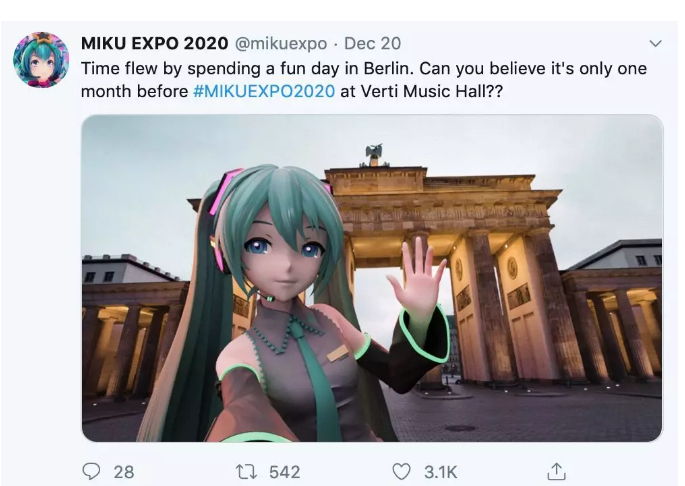Open the MIKU EXPO profile avatar
The width and height of the screenshot is (685, 486).
click(x=41, y=60)
